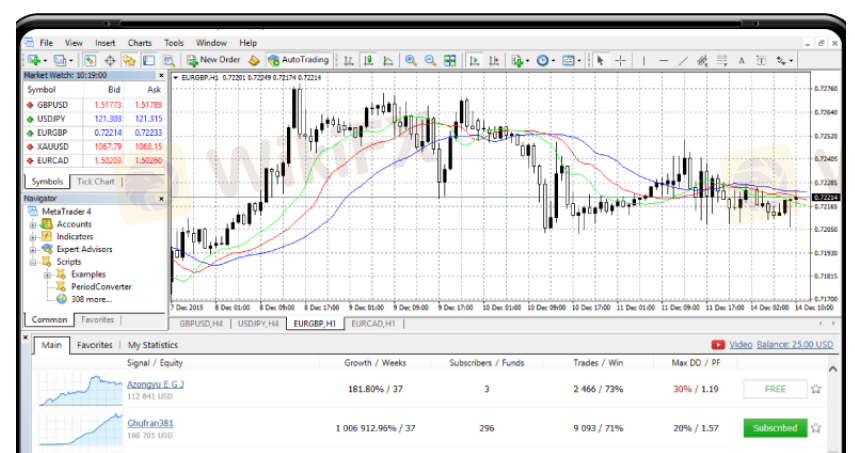This screenshot has height=453, width=855.
Task: Select the XAUUSD row in Market Watch
Action: (55, 145)
